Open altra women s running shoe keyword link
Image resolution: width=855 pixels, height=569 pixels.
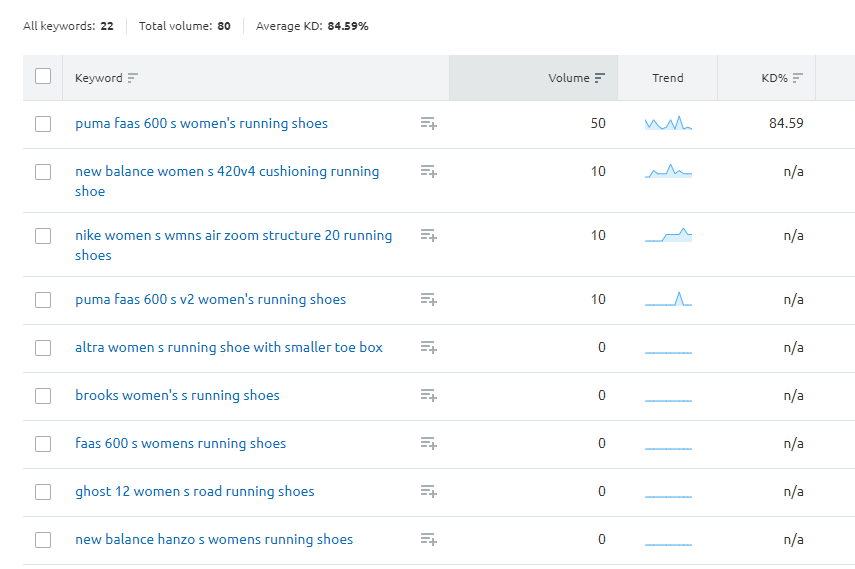228,348
